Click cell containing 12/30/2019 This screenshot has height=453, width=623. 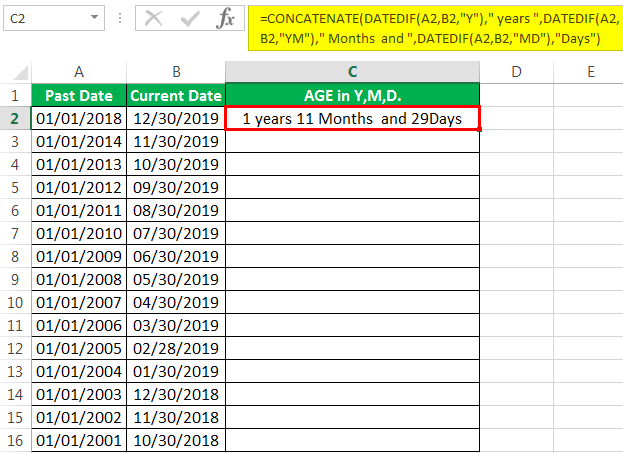pyautogui.click(x=176, y=118)
